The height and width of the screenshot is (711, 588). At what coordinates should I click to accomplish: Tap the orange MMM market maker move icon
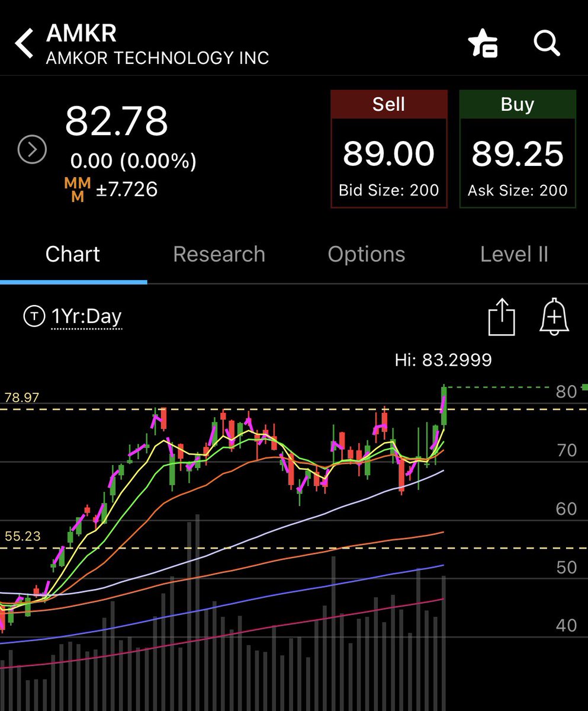(x=78, y=190)
